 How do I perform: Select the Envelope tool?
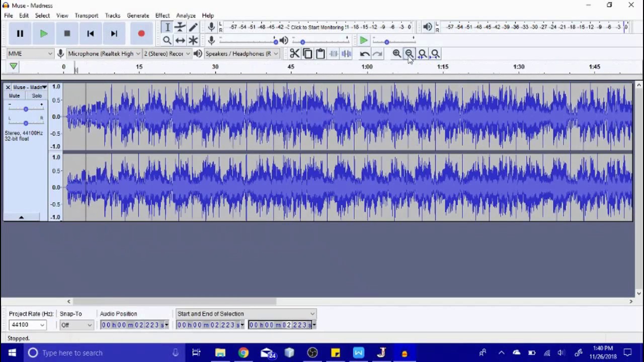pyautogui.click(x=180, y=27)
